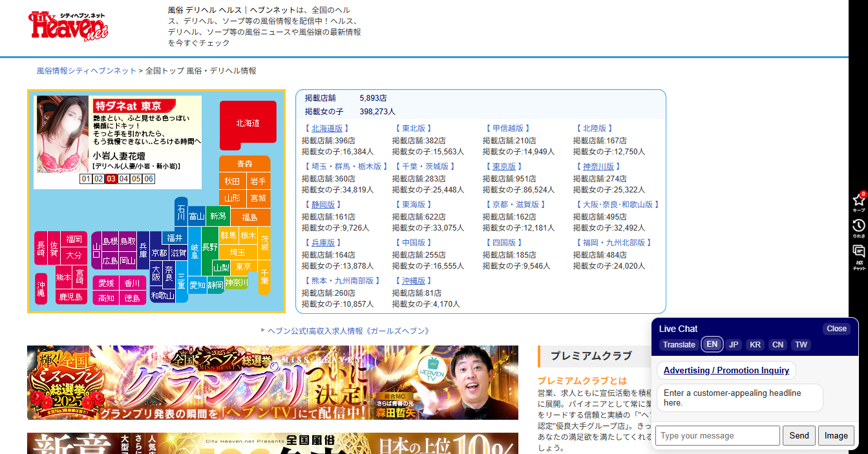Open the shop chat icon in sidebar
Image resolution: width=868 pixels, height=454 pixels.
click(x=858, y=253)
